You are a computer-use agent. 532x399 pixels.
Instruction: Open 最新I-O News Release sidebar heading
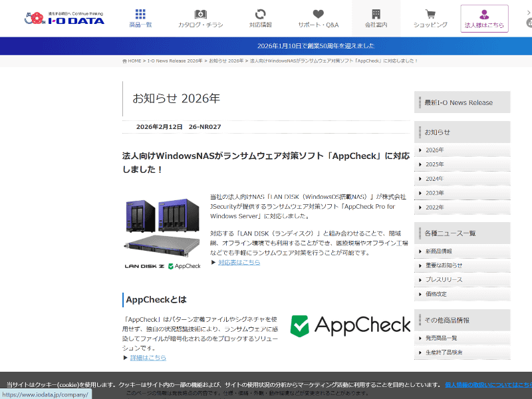tap(462, 102)
